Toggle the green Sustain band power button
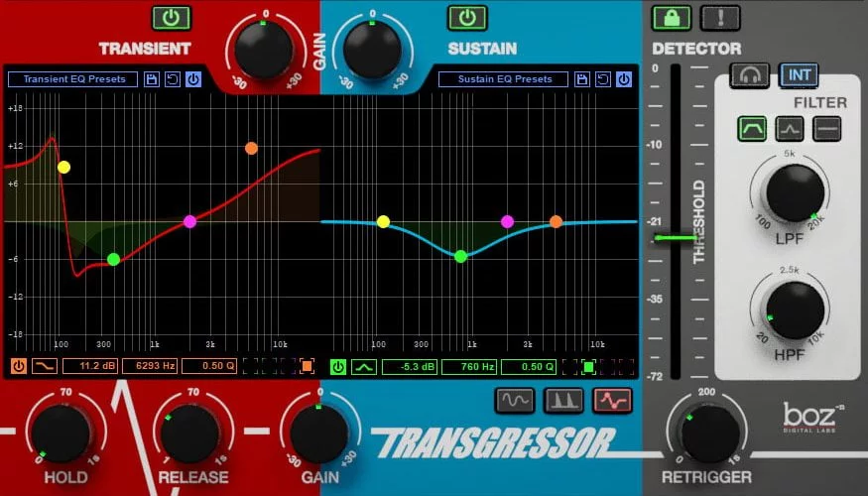Viewport: 868px width, 496px height. pos(338,367)
